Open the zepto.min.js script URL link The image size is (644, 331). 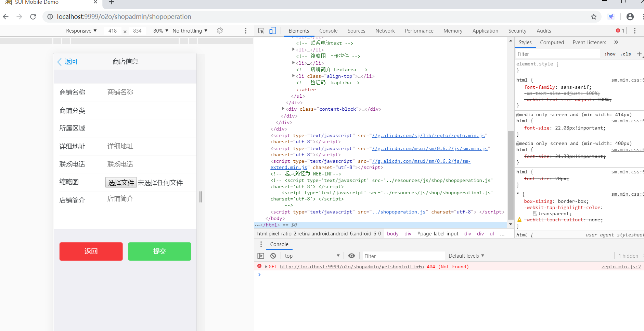click(x=428, y=135)
